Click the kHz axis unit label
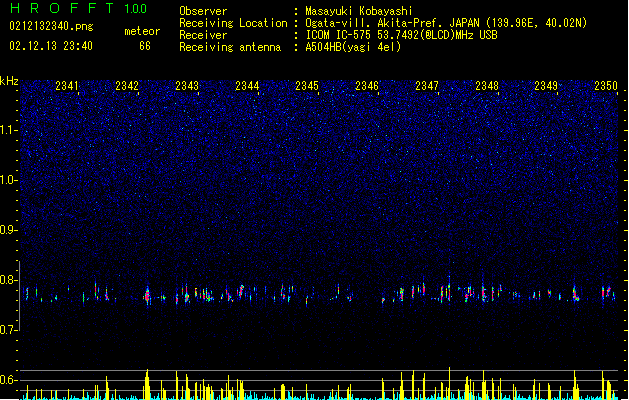The image size is (629, 400). [x=9, y=81]
